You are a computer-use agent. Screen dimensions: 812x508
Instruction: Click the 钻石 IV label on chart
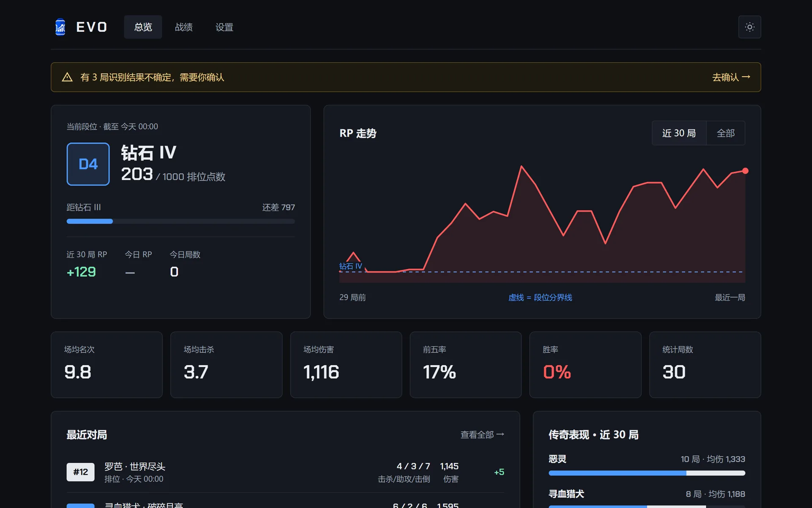click(351, 266)
